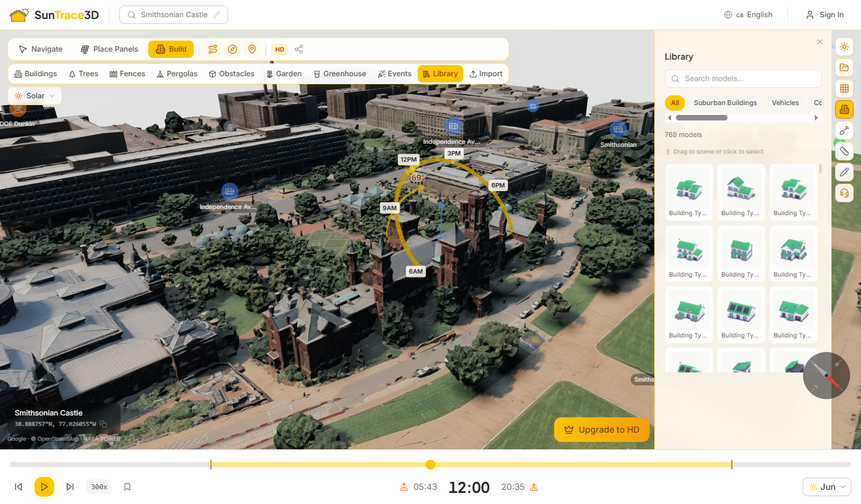This screenshot has width=861, height=504.
Task: Open the Fences build category
Action: point(127,74)
